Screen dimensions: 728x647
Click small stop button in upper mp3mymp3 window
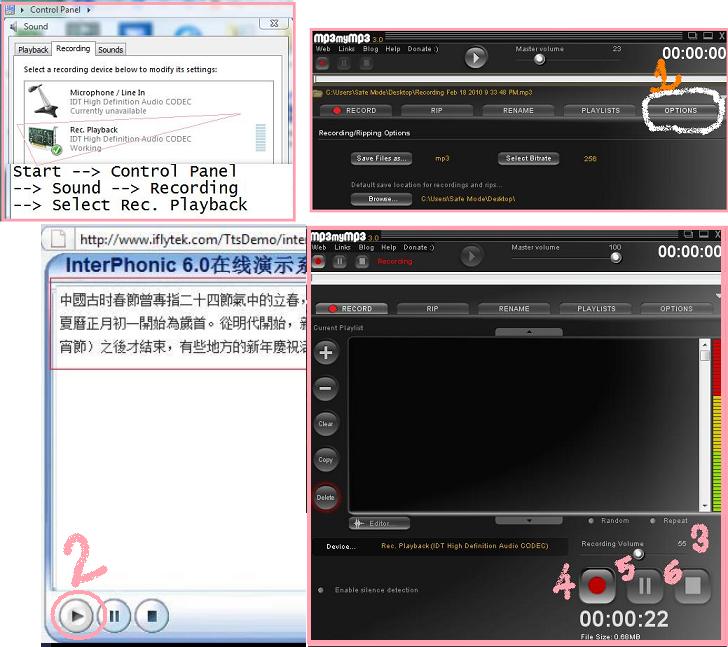(x=366, y=63)
